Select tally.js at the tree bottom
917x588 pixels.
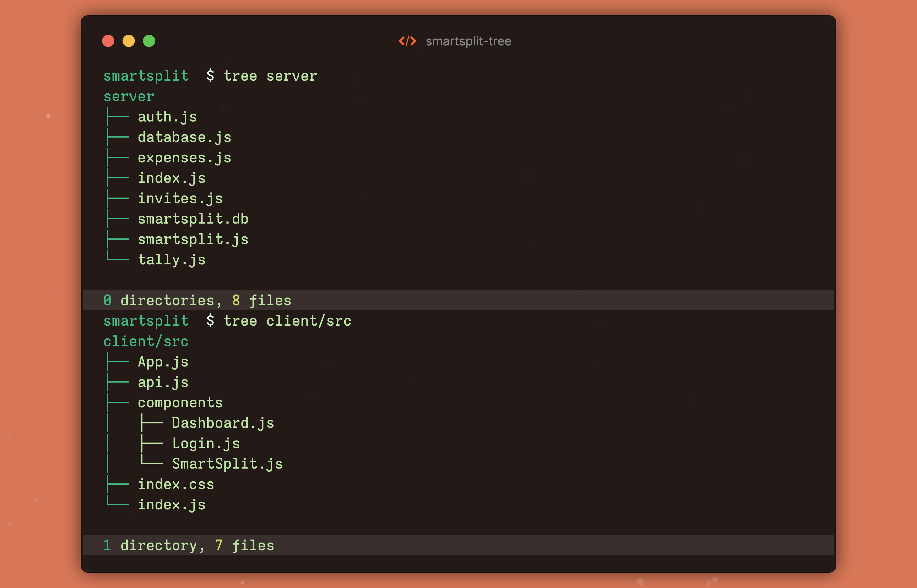pyautogui.click(x=172, y=260)
